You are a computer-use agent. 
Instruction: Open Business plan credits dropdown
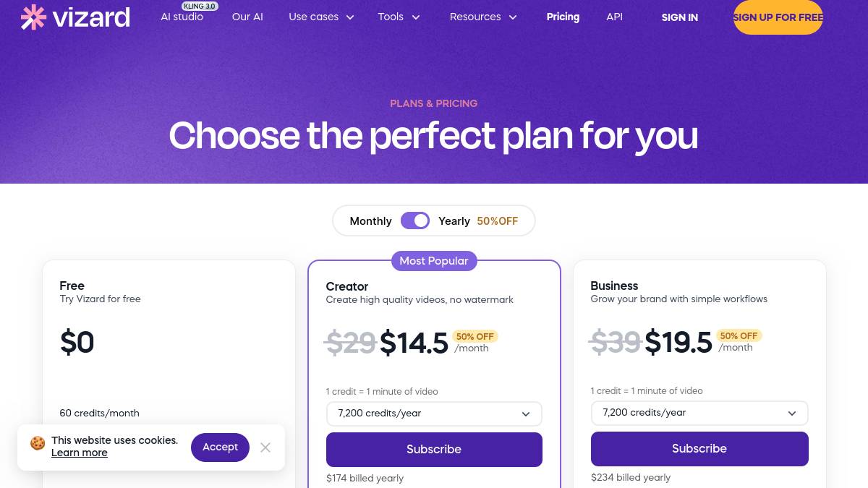tap(699, 413)
